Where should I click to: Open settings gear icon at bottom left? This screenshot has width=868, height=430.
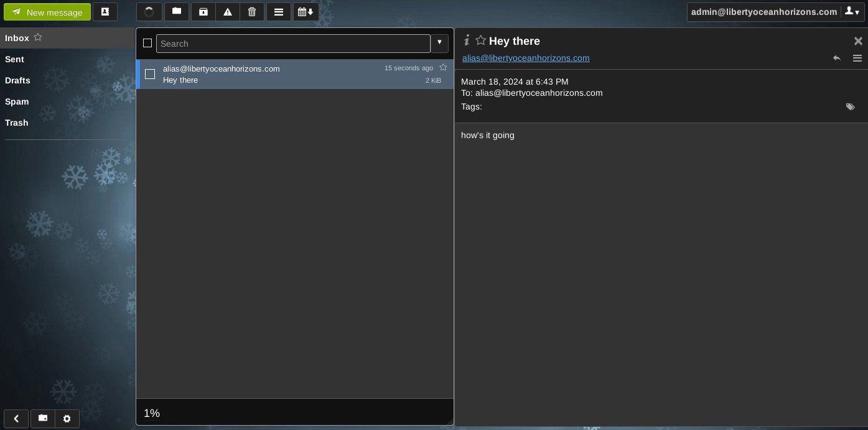point(67,419)
